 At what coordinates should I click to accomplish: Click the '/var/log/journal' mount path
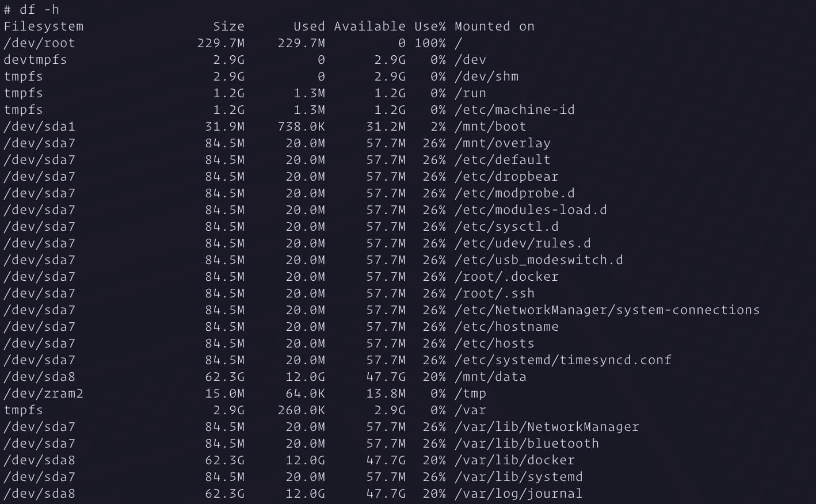click(x=518, y=494)
